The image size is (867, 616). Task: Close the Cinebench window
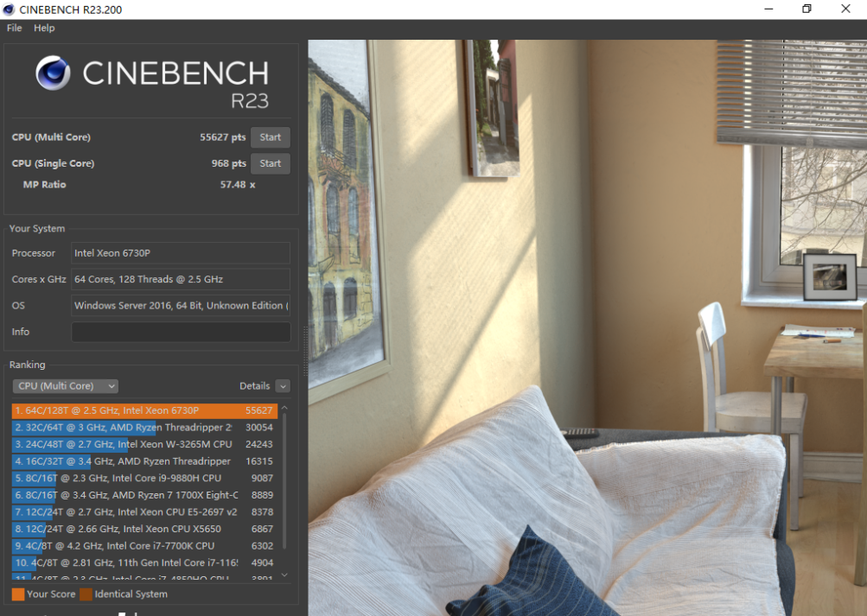pos(845,9)
